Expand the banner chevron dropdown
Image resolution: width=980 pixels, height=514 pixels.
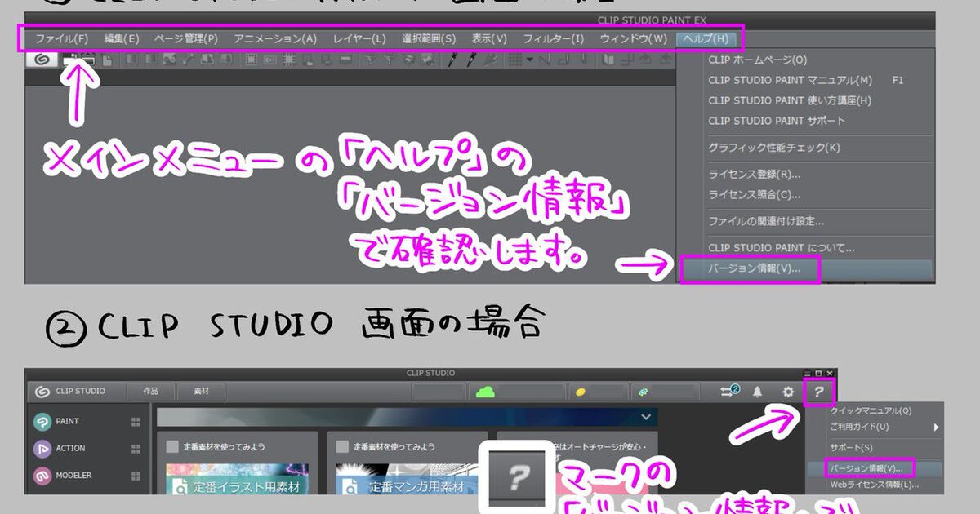(x=647, y=417)
